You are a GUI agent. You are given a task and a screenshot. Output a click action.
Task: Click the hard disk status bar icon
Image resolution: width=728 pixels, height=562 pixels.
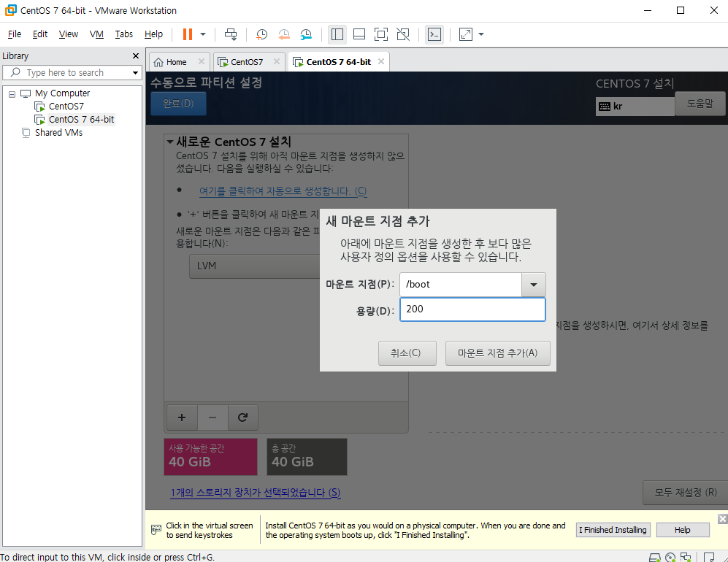pos(655,558)
